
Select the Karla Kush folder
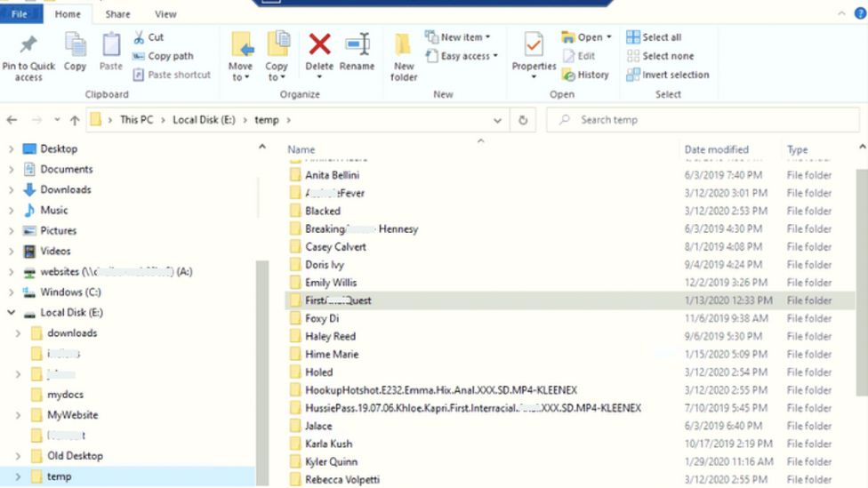pos(328,444)
